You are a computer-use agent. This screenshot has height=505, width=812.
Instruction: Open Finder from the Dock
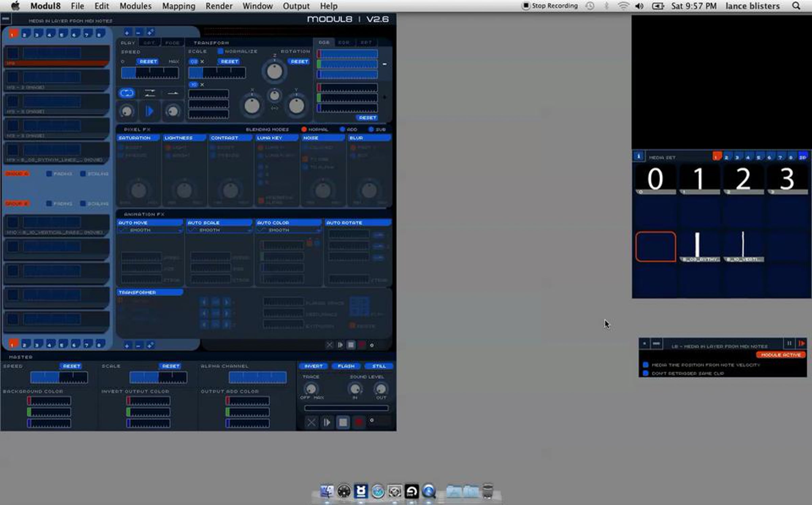[x=326, y=491]
